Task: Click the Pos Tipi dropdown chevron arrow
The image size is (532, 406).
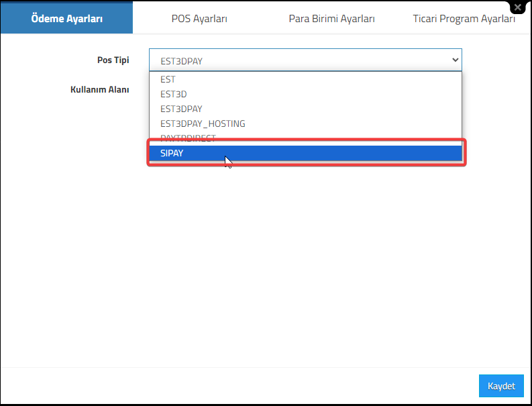Action: click(x=455, y=60)
